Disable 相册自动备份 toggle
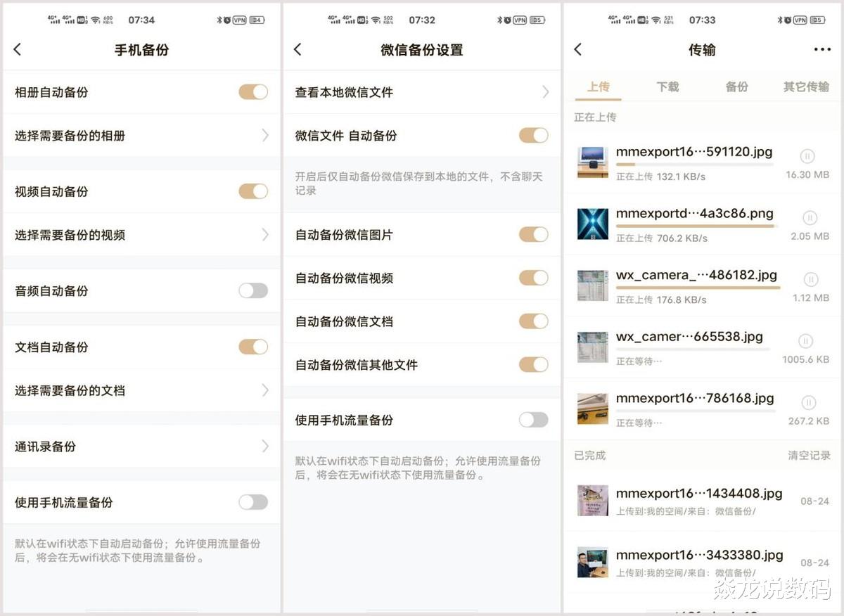The image size is (844, 616). [252, 91]
